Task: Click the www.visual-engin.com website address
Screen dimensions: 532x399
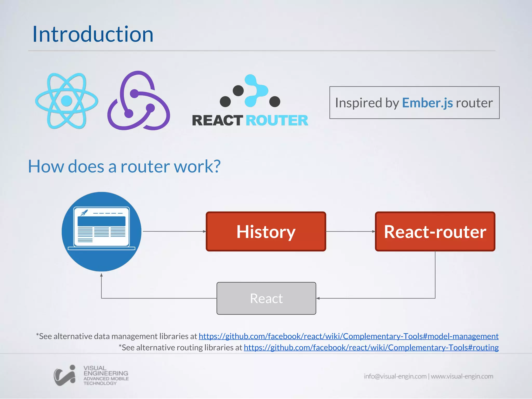Action: [462, 376]
